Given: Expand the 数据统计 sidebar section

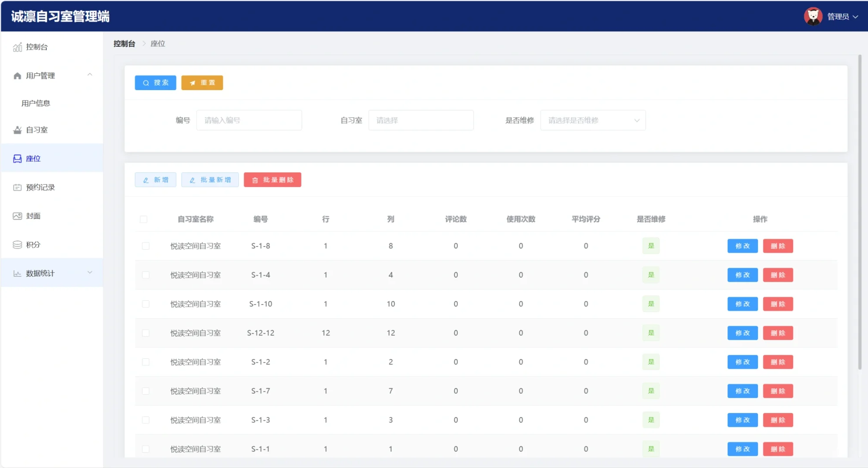Looking at the screenshot, I should 90,273.
